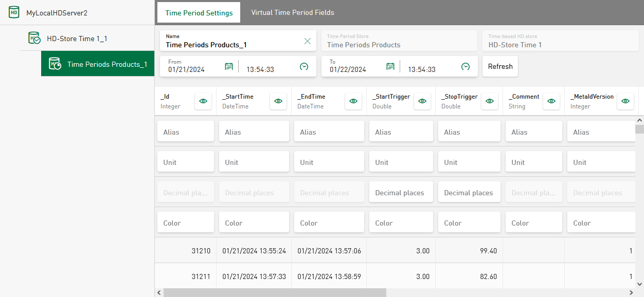
Task: Click the horizontal scrollbar right arrow
Action: click(630, 292)
